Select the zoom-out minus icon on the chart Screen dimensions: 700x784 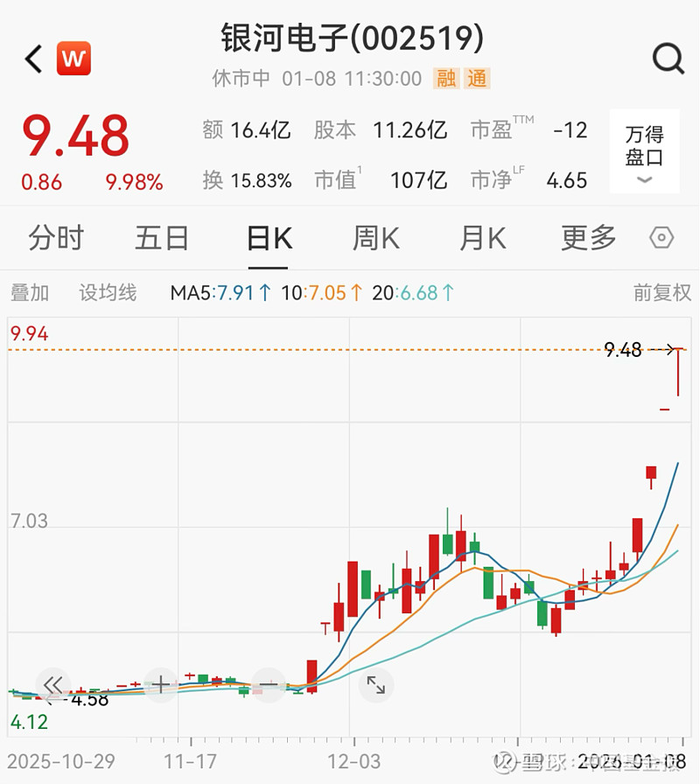tap(269, 685)
